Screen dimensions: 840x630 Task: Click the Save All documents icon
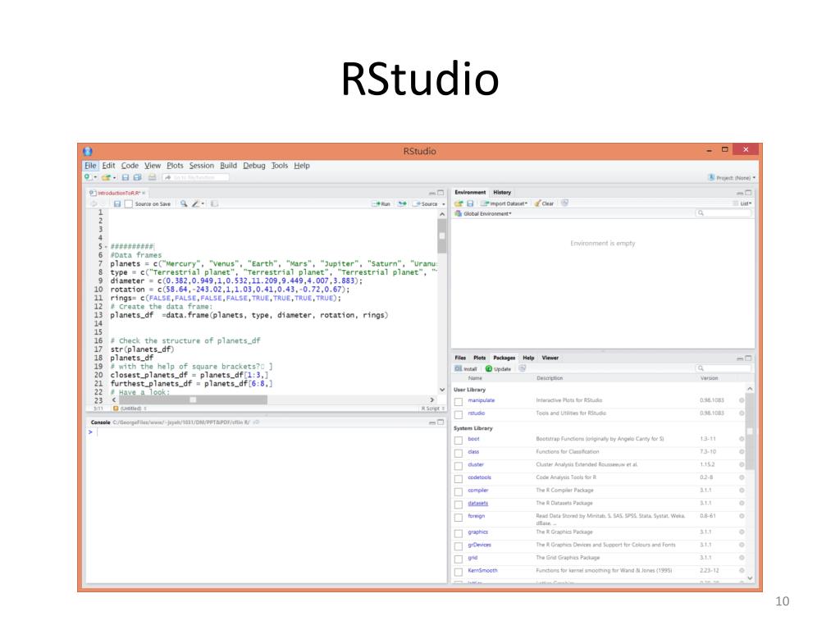(138, 177)
